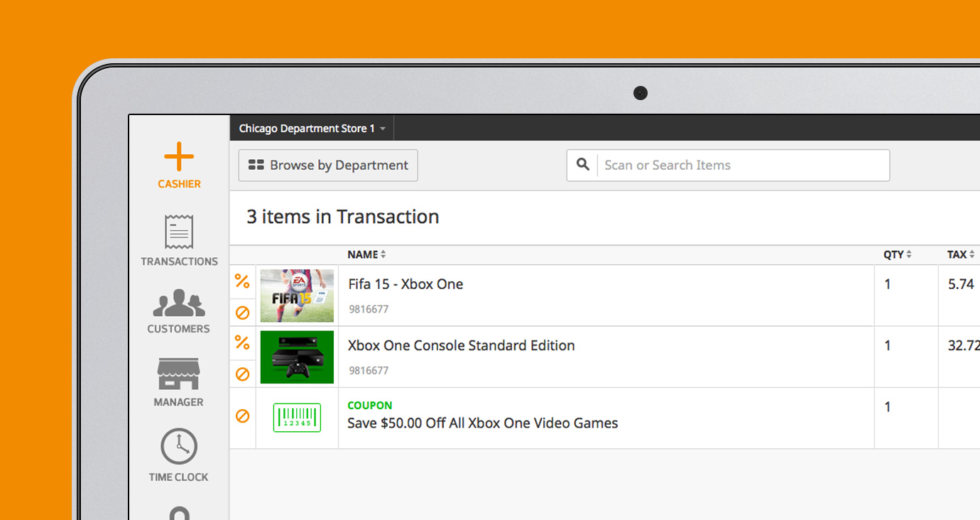Select the Save $50.00 Off coupon text

[482, 423]
